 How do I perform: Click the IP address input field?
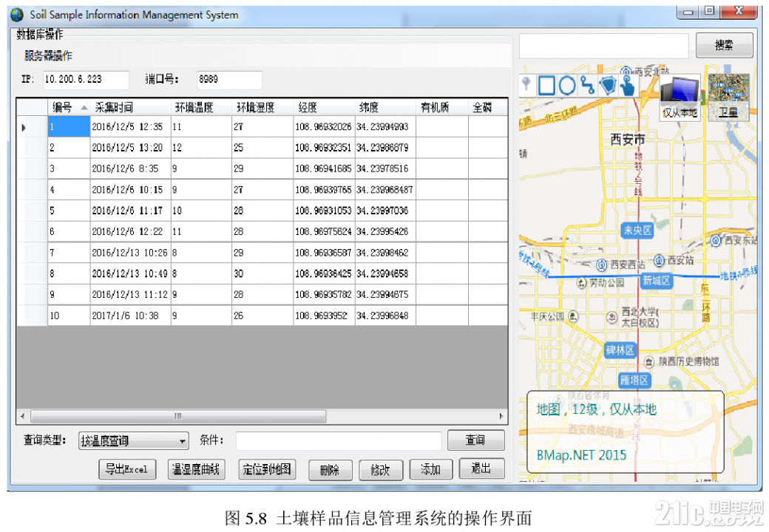pyautogui.click(x=86, y=79)
